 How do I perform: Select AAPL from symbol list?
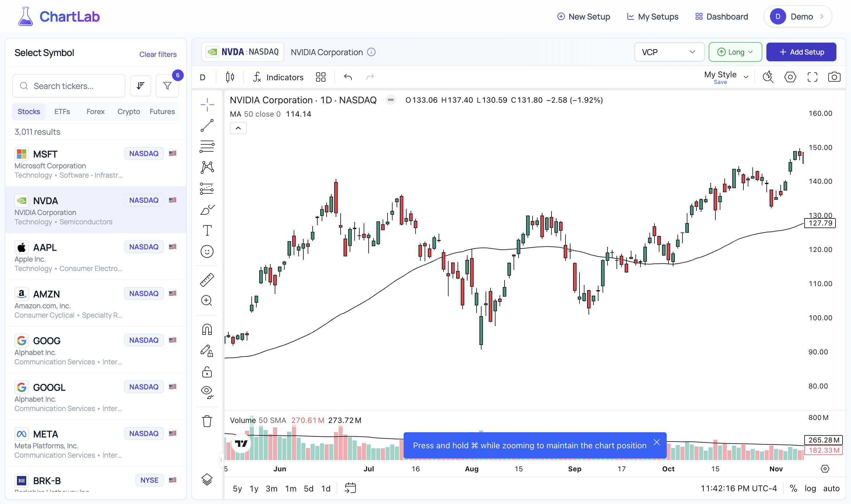[x=95, y=257]
